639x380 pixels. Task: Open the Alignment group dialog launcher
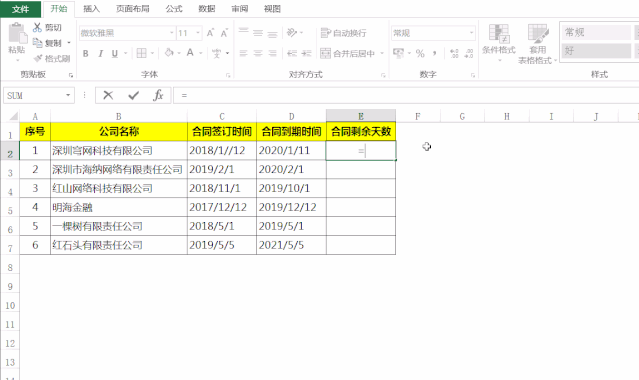click(383, 75)
